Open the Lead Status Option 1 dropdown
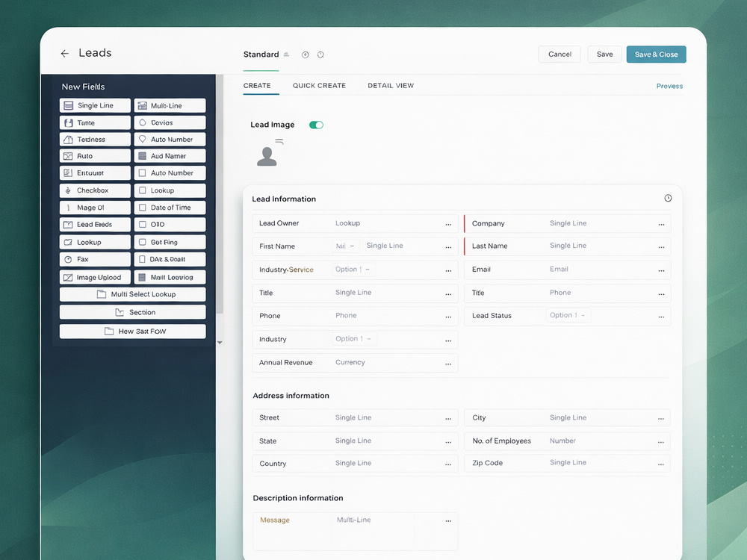Screen dimensions: 747x560 pos(568,315)
